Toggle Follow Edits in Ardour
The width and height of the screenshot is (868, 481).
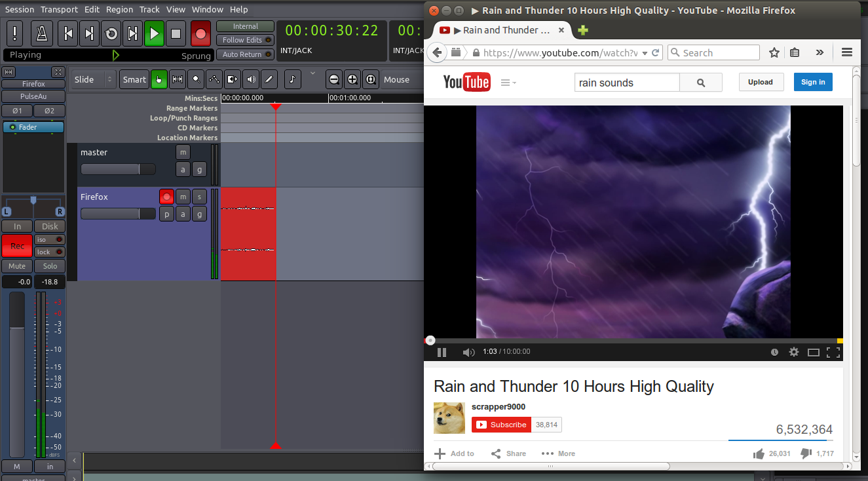tap(246, 40)
